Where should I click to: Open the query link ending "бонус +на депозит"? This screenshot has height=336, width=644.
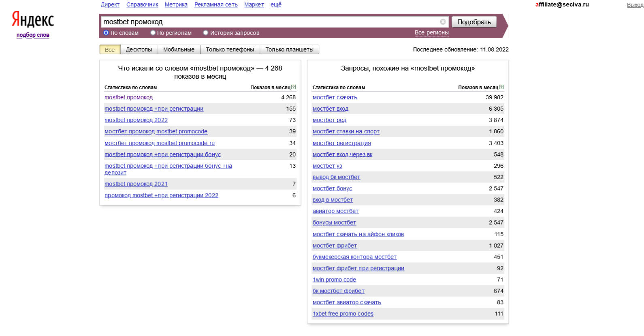(x=168, y=169)
